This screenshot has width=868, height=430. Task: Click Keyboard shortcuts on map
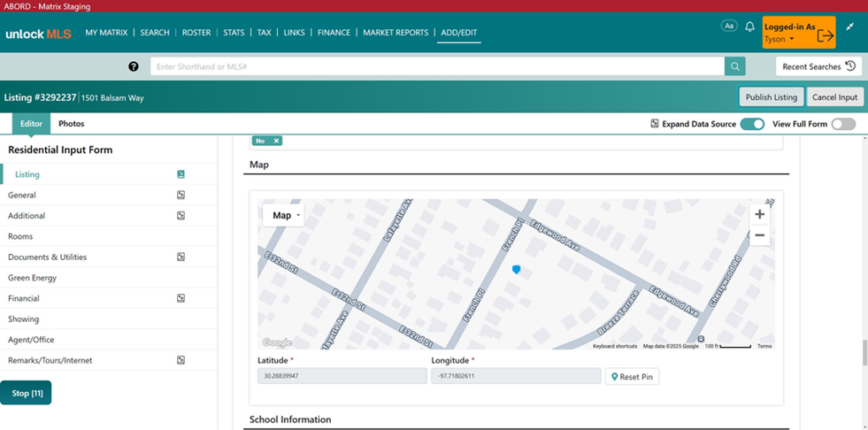615,347
